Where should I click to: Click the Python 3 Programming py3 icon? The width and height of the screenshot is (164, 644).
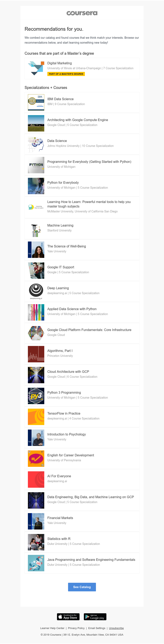point(36,396)
